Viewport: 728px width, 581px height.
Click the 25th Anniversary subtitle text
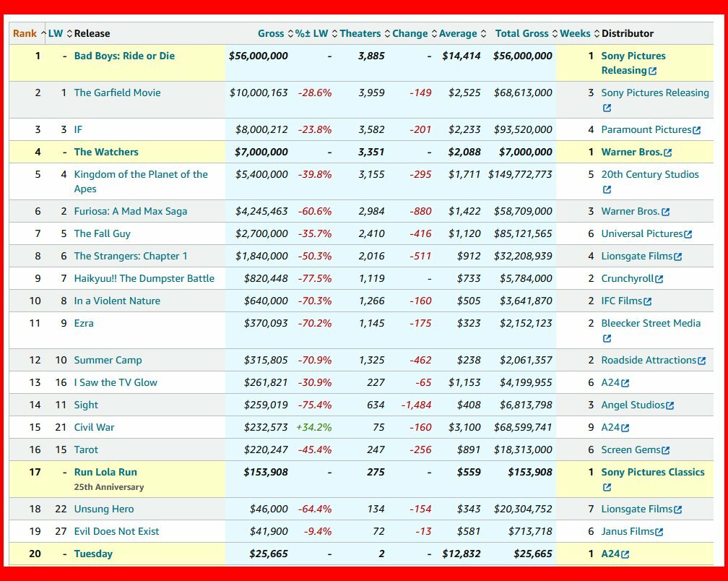point(109,487)
